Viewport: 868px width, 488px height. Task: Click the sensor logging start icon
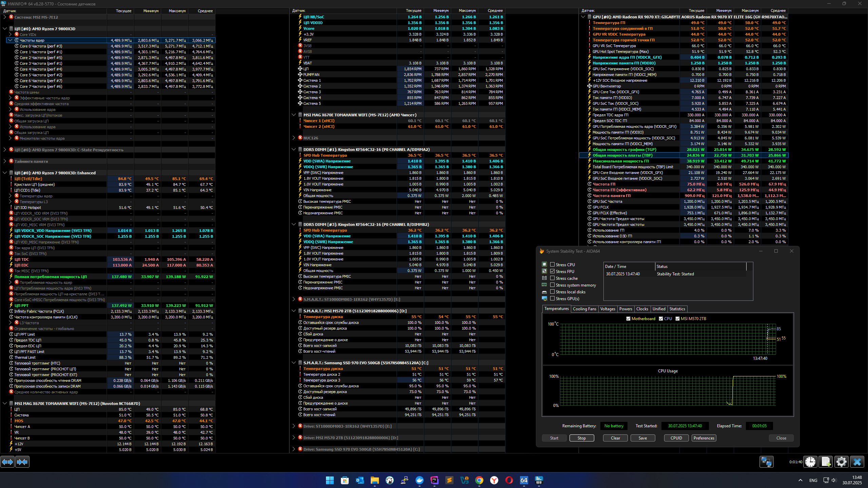click(826, 462)
